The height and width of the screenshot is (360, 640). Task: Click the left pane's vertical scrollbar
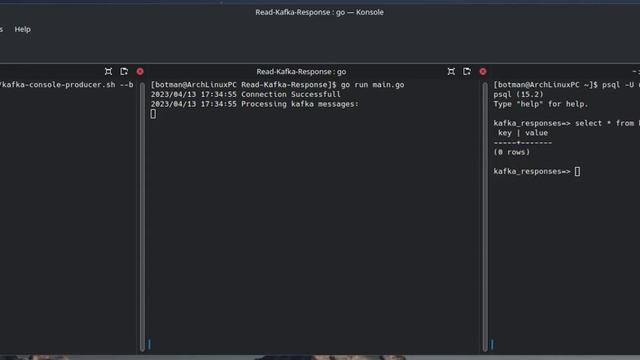click(142, 216)
